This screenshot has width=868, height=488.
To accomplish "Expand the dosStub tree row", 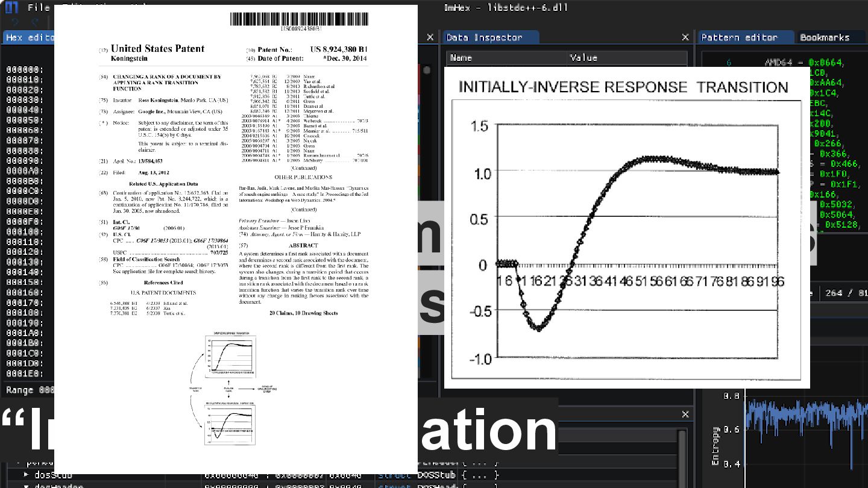I will coord(26,475).
